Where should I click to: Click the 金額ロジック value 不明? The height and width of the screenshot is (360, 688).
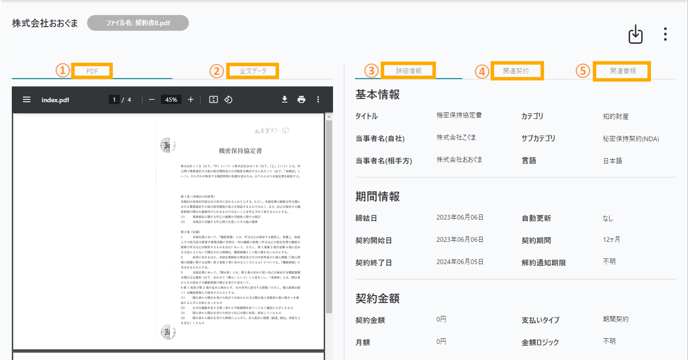[609, 341]
